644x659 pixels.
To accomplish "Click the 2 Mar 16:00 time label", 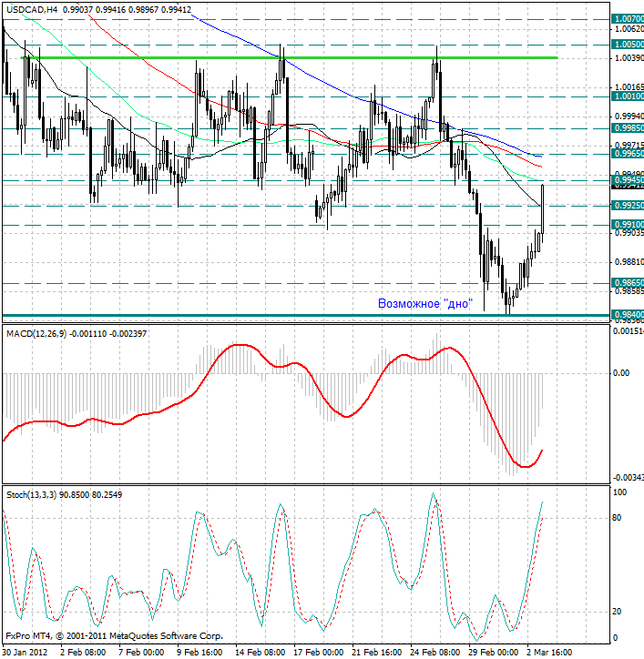I will [550, 652].
